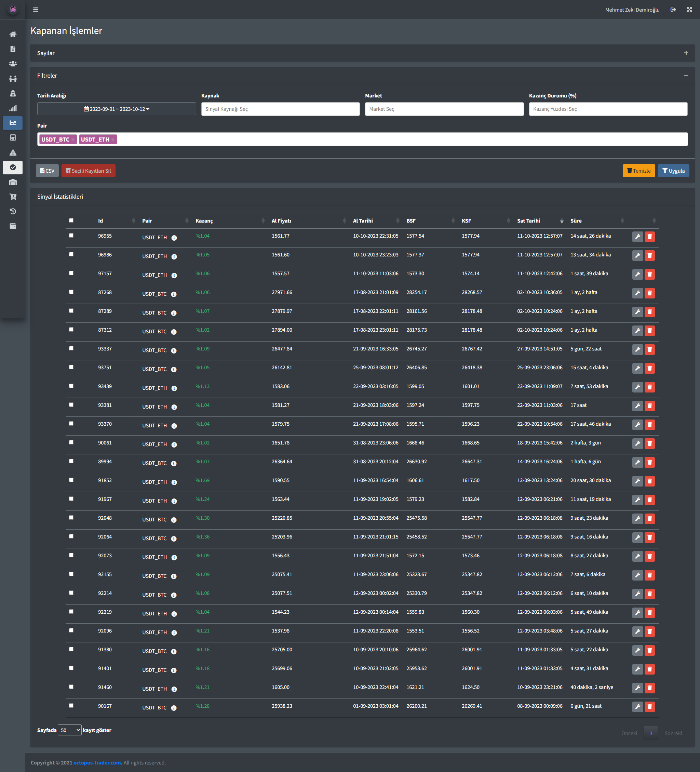This screenshot has height=772, width=700.
Task: Click user name Mehmet Zeki Demiroğlu
Action: (x=632, y=10)
